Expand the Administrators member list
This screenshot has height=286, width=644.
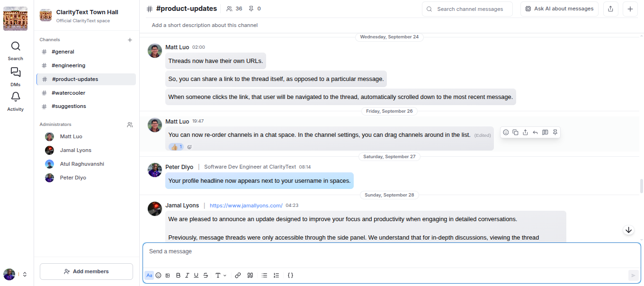(x=130, y=124)
